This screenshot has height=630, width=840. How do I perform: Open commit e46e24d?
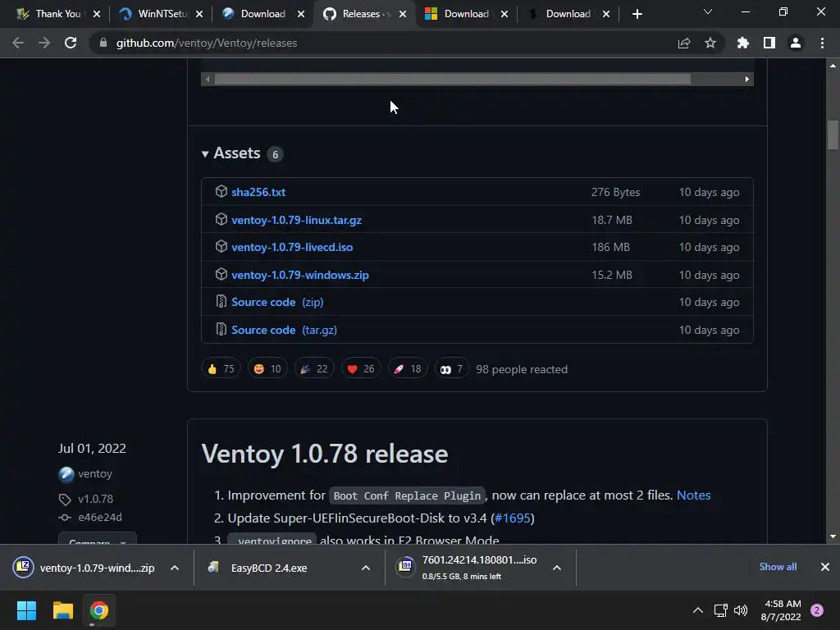(99, 517)
